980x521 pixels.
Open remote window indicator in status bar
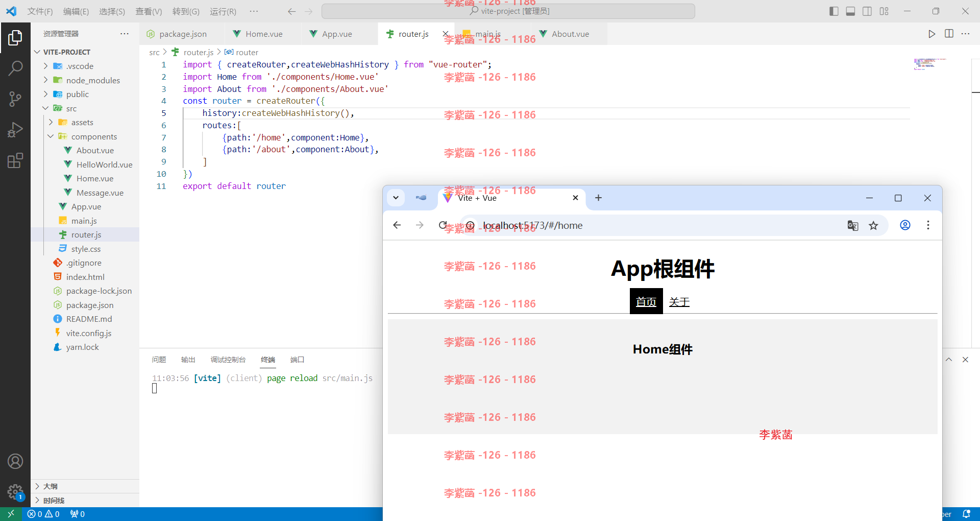(11, 514)
